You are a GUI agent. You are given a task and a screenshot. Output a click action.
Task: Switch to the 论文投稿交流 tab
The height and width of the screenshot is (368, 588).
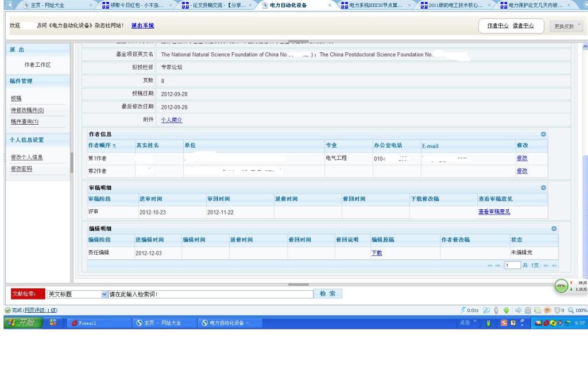click(218, 5)
